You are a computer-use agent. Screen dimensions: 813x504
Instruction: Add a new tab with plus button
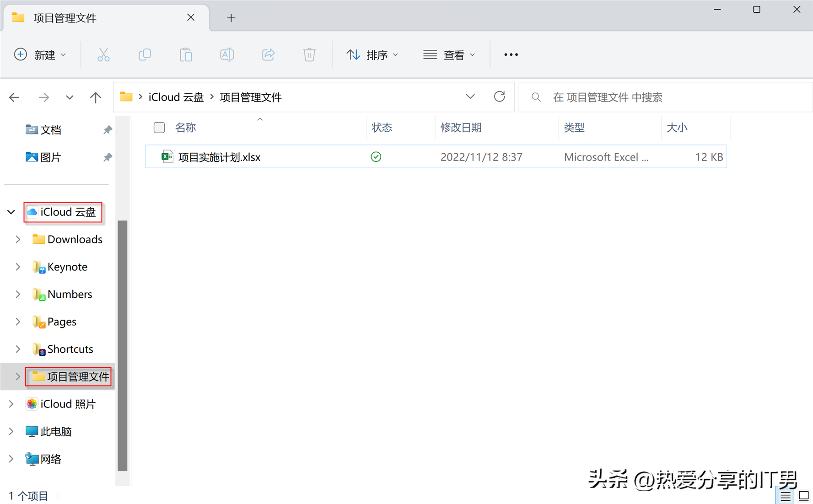pos(231,18)
